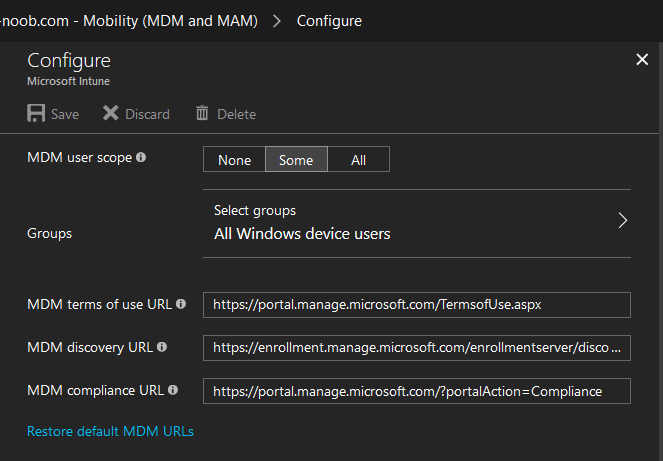The width and height of the screenshot is (663, 461).
Task: Click the breadcrumb chevron separator
Action: (277, 21)
